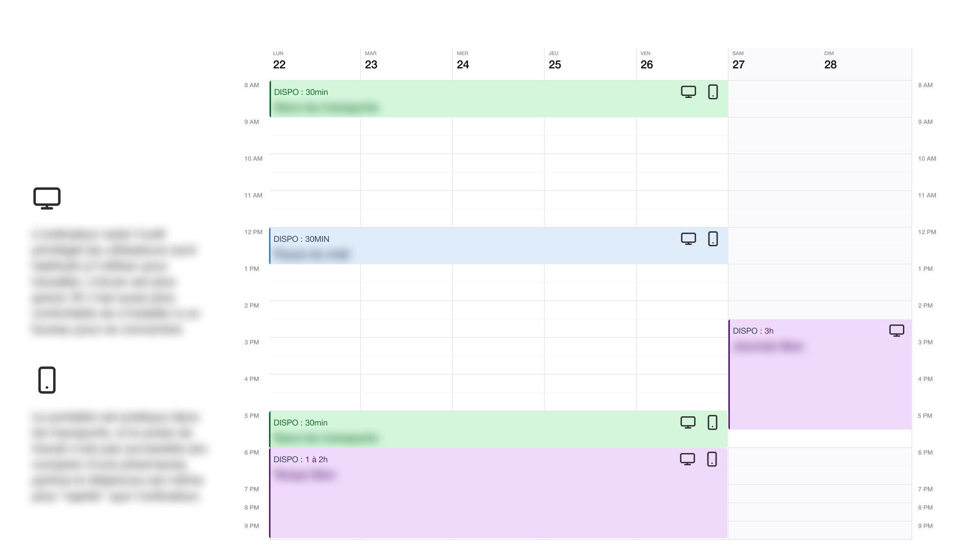Click the desktop monitor icon on DISPO 5PM event
The image size is (980, 551).
coord(688,422)
